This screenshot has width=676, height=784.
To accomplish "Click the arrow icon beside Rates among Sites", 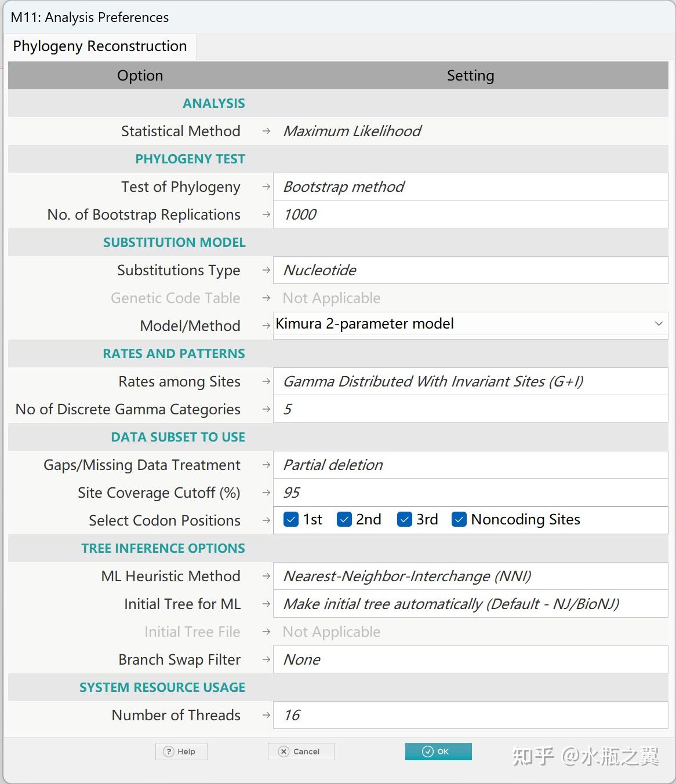I will (266, 381).
